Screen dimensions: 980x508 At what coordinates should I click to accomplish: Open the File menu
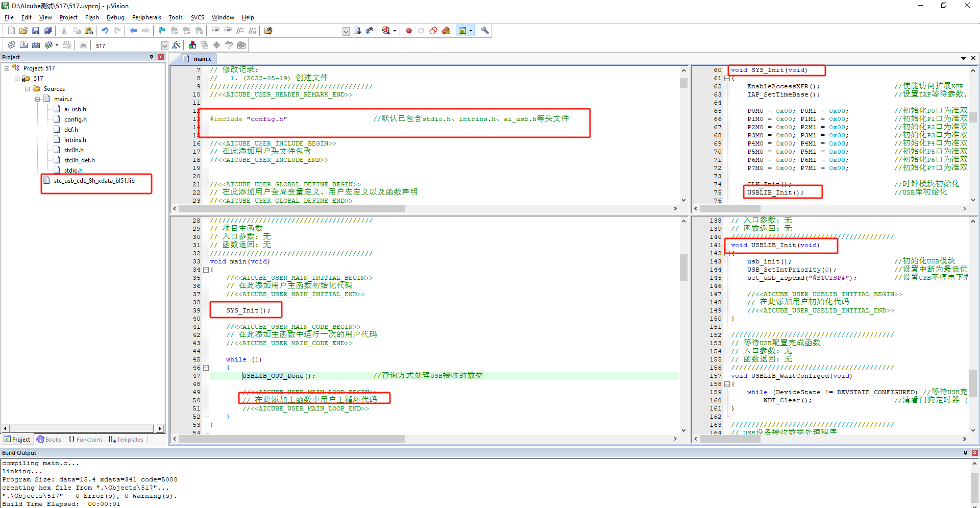(9, 17)
